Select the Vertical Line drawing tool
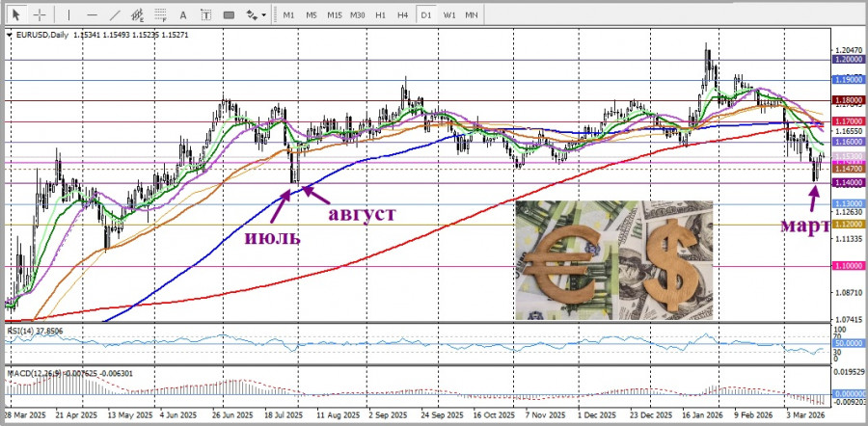Image resolution: width=868 pixels, height=426 pixels. click(x=68, y=14)
